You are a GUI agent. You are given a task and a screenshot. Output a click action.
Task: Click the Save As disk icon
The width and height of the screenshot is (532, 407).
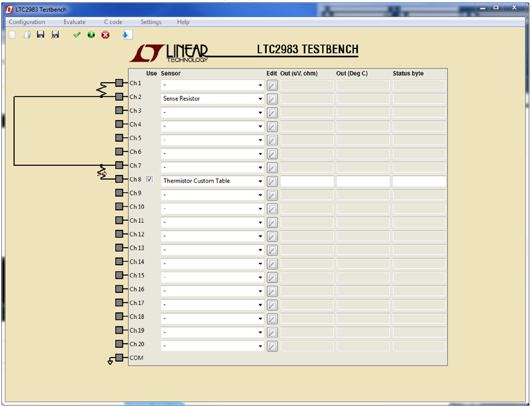(56, 35)
